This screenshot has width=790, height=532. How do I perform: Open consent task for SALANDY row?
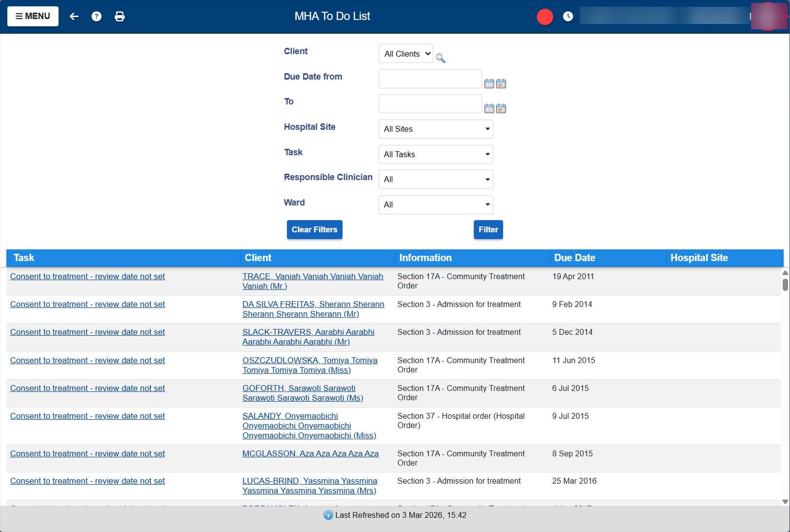point(87,416)
